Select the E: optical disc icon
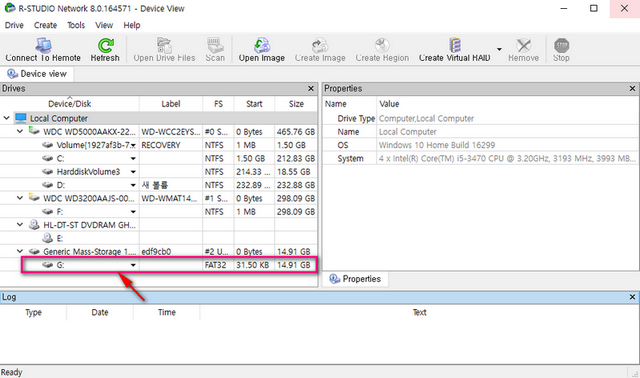This screenshot has height=378, width=640. [x=48, y=238]
